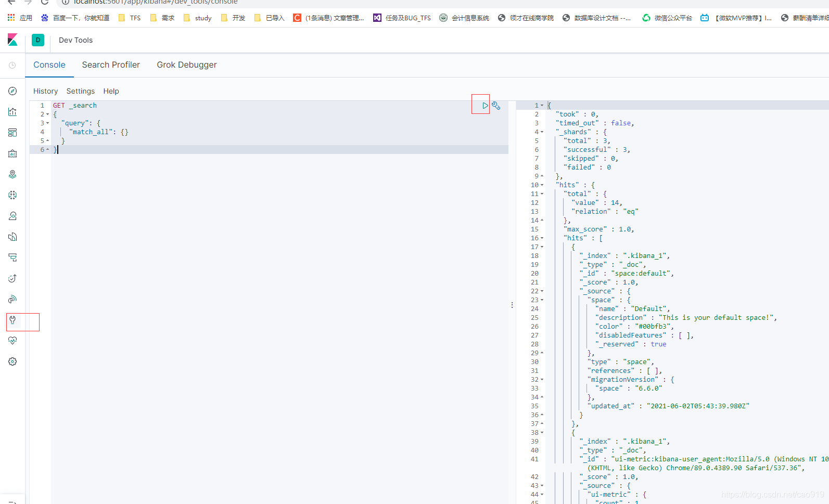Open the 任务及BUG_TFS bookmark
Image resolution: width=829 pixels, height=504 pixels.
click(402, 18)
